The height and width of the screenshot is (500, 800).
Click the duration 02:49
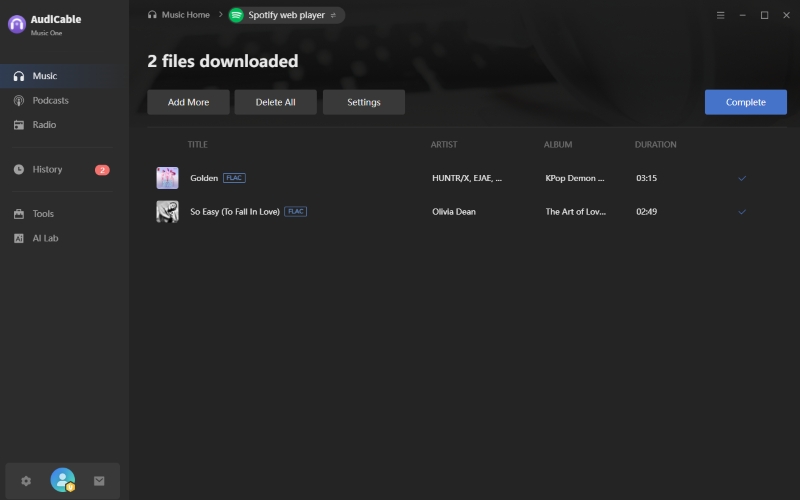pyautogui.click(x=646, y=211)
